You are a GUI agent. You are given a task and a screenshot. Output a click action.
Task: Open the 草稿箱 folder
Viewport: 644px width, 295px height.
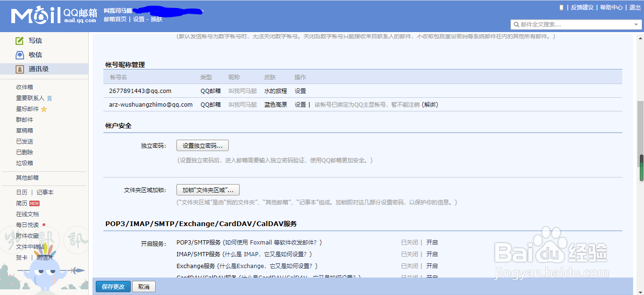tap(25, 131)
